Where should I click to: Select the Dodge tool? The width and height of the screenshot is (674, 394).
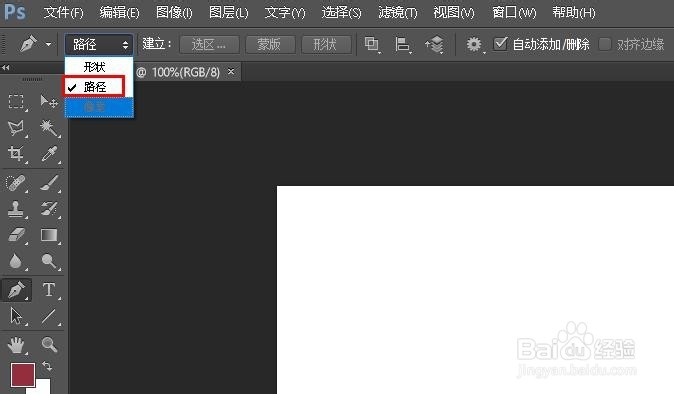click(49, 261)
